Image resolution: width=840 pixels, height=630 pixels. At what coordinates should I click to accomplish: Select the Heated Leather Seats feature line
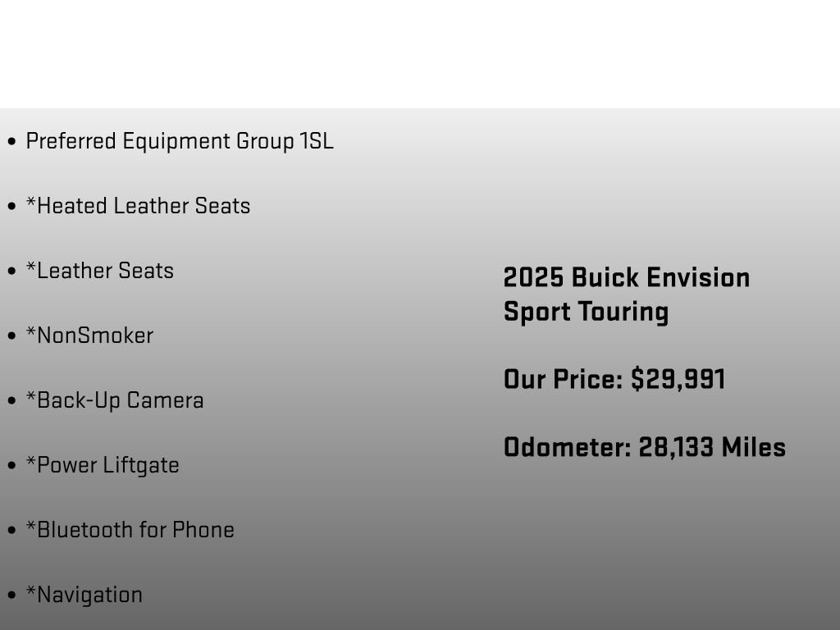[x=138, y=206]
